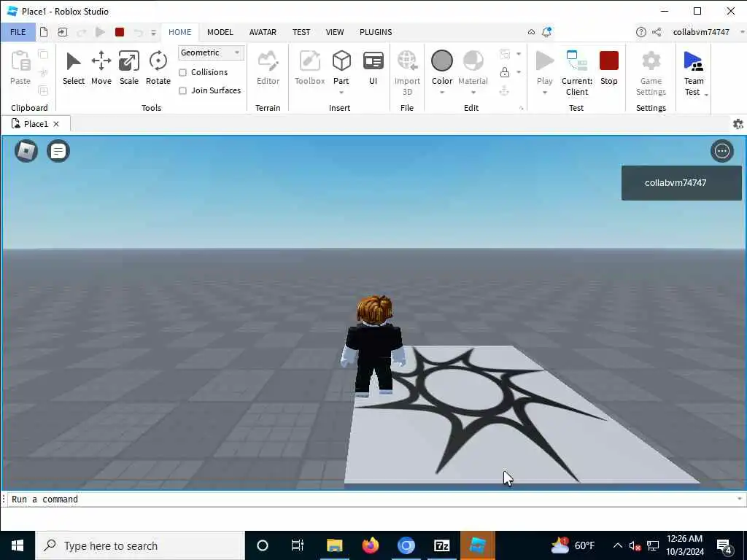Switch Current: Client view

click(577, 73)
